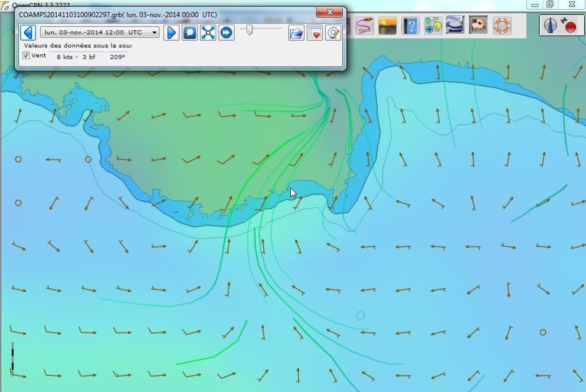Open a GRIB file with folder icon
This screenshot has width=586, height=392.
click(296, 33)
